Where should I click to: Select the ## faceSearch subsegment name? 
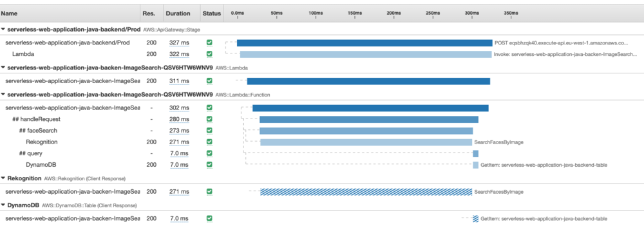(38, 131)
